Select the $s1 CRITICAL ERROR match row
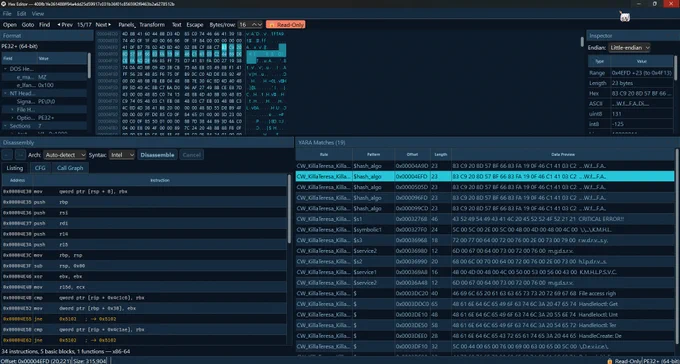 coord(485,219)
